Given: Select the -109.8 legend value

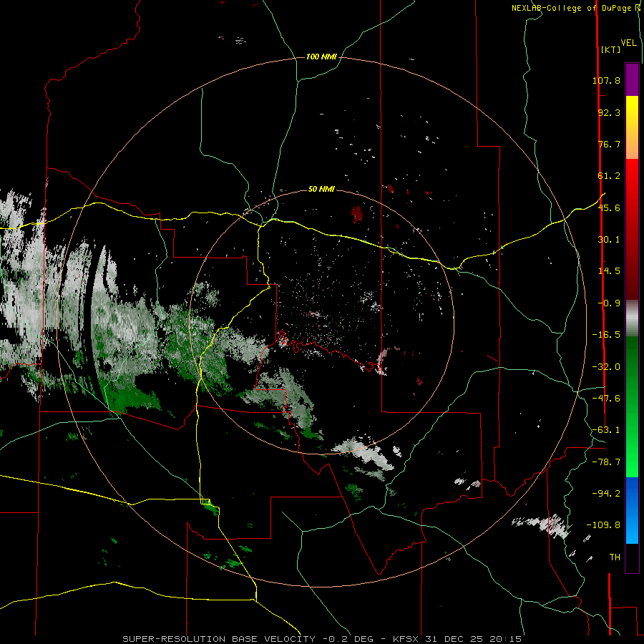Looking at the screenshot, I should pos(603,525).
